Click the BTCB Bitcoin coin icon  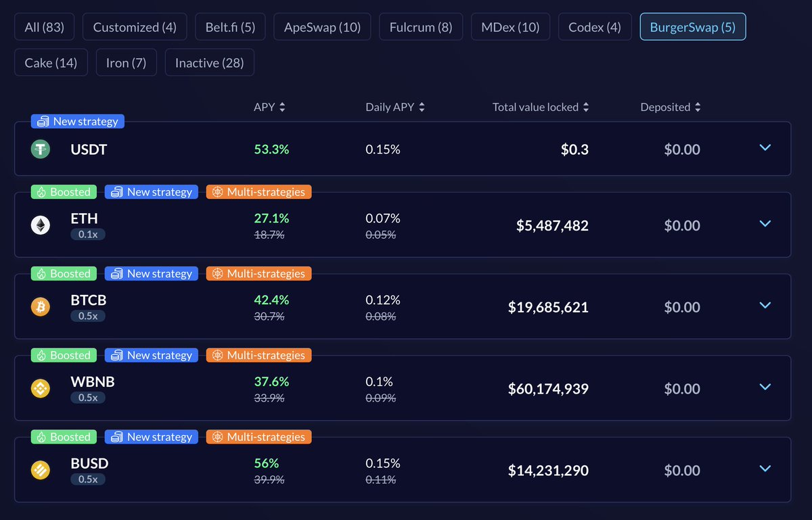[41, 307]
